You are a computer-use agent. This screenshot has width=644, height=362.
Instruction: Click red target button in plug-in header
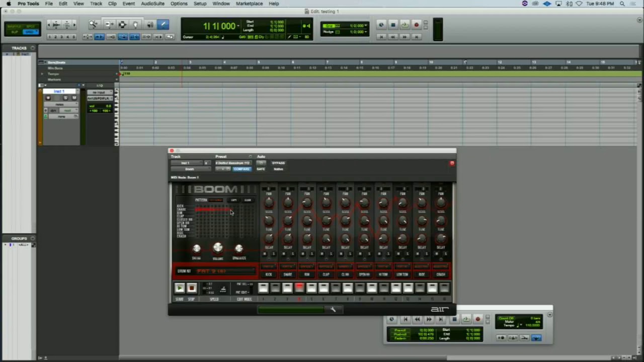click(x=452, y=163)
